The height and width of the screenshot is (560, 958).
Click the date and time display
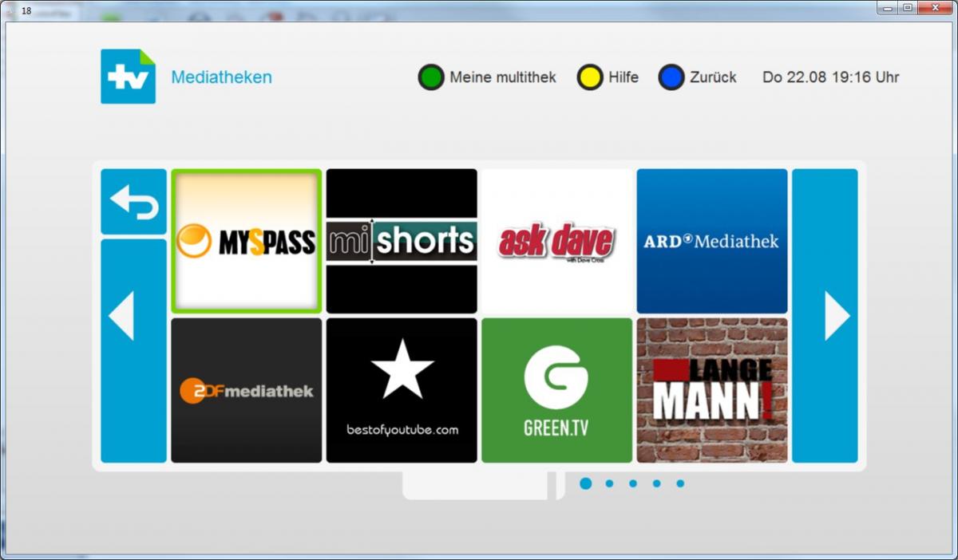tap(831, 77)
